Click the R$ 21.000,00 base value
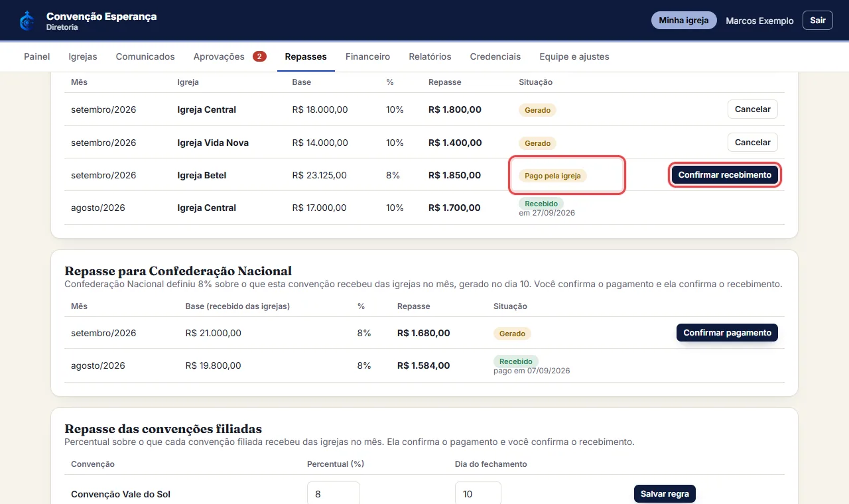849x504 pixels. [213, 333]
